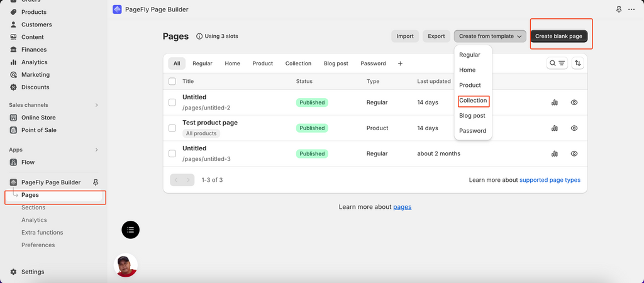Expand the Apps section chevron

pos(96,150)
